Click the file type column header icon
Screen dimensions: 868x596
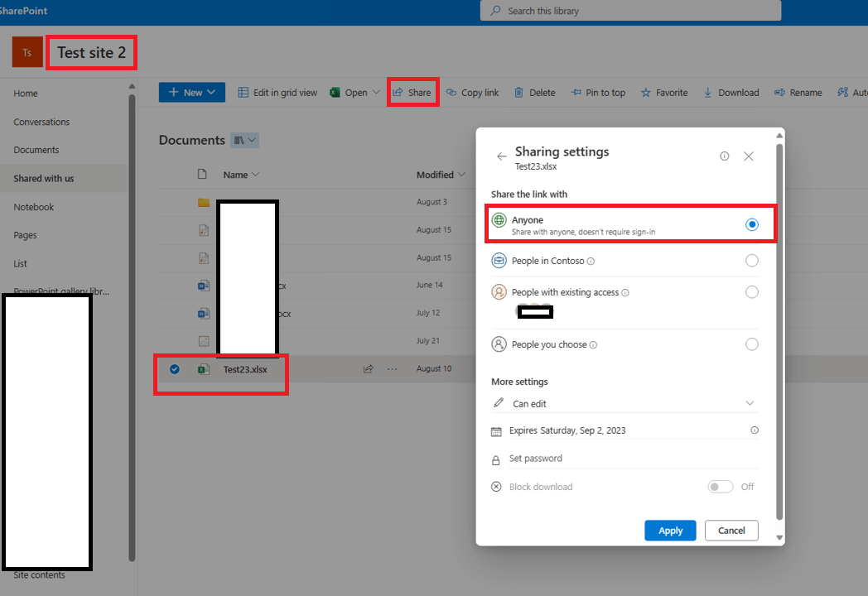pos(202,175)
